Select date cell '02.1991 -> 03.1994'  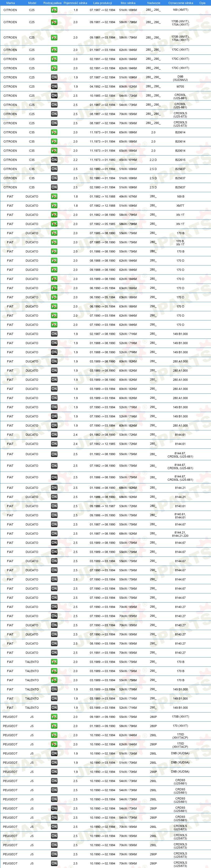coord(103,68)
